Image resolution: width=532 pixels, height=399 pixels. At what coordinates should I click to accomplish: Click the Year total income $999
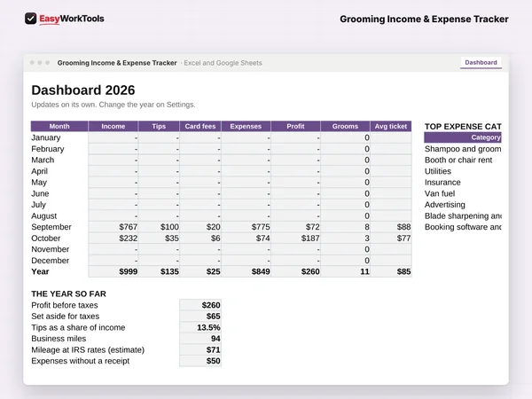pyautogui.click(x=113, y=272)
